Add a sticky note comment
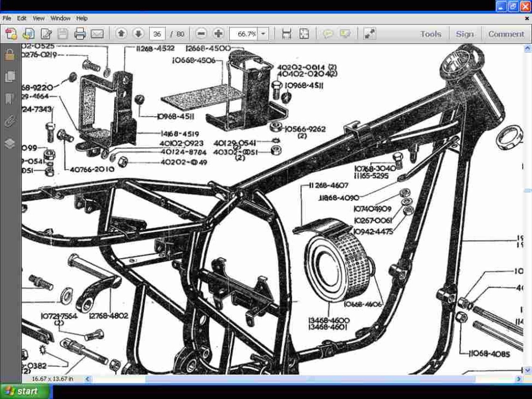This screenshot has width=532, height=399. click(x=329, y=33)
